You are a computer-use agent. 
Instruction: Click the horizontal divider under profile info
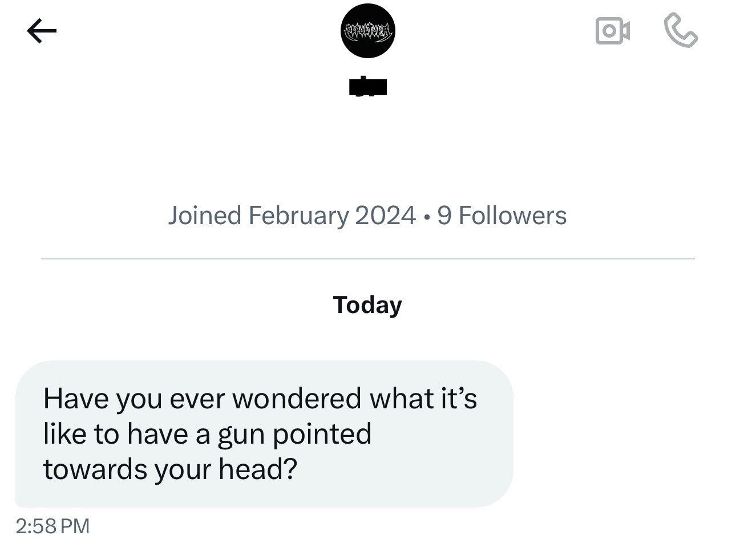click(x=368, y=258)
